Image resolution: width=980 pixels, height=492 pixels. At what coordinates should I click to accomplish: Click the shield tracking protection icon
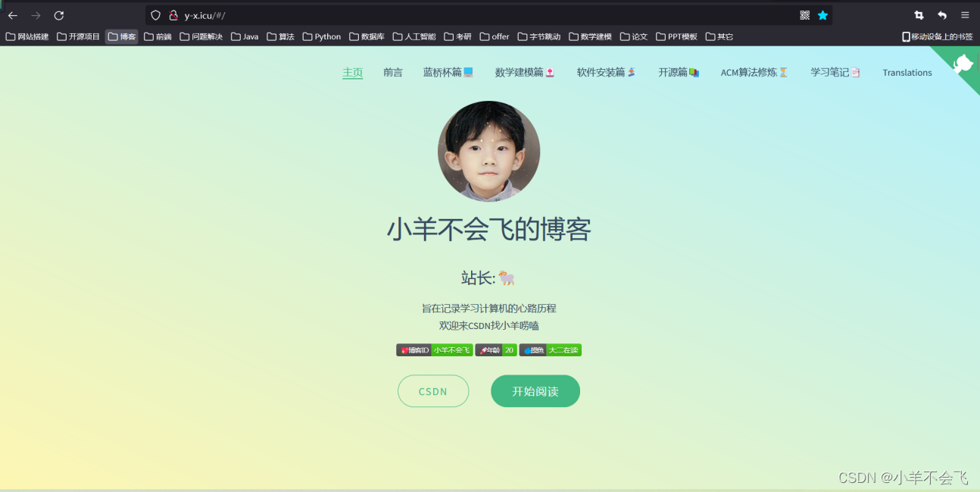tap(156, 15)
